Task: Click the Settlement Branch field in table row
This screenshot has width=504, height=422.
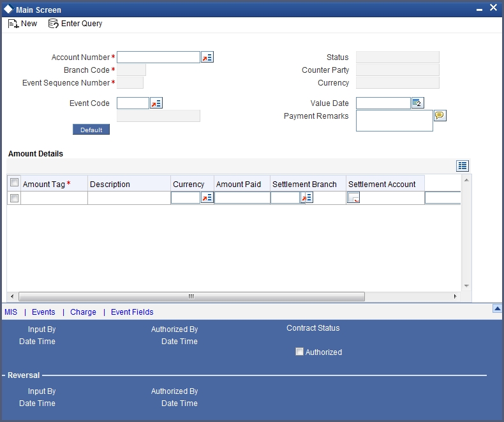Action: pyautogui.click(x=285, y=198)
